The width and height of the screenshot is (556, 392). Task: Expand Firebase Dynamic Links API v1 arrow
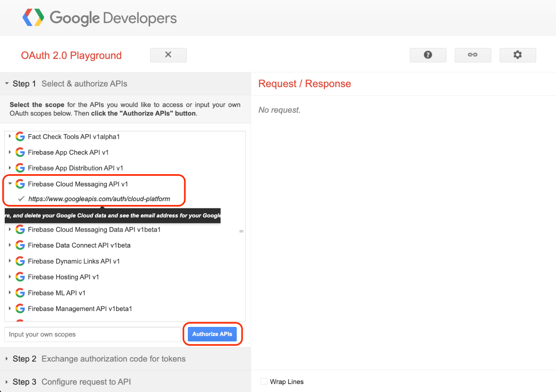click(10, 261)
